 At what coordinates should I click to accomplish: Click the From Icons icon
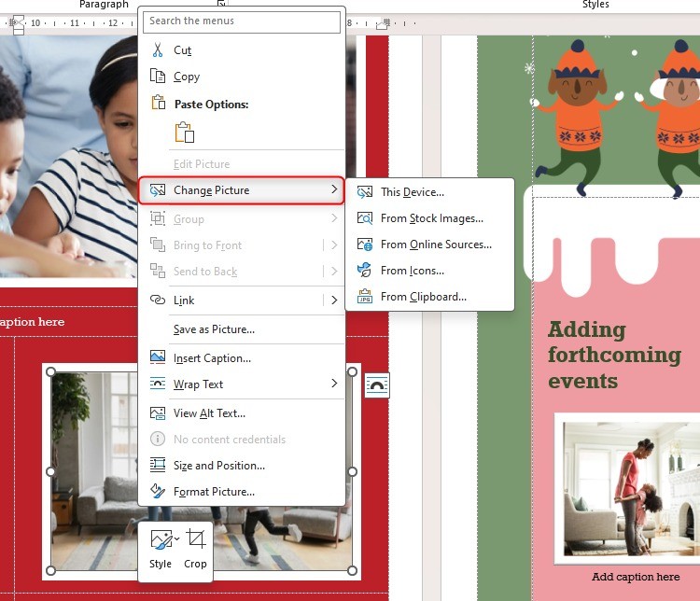tap(365, 270)
